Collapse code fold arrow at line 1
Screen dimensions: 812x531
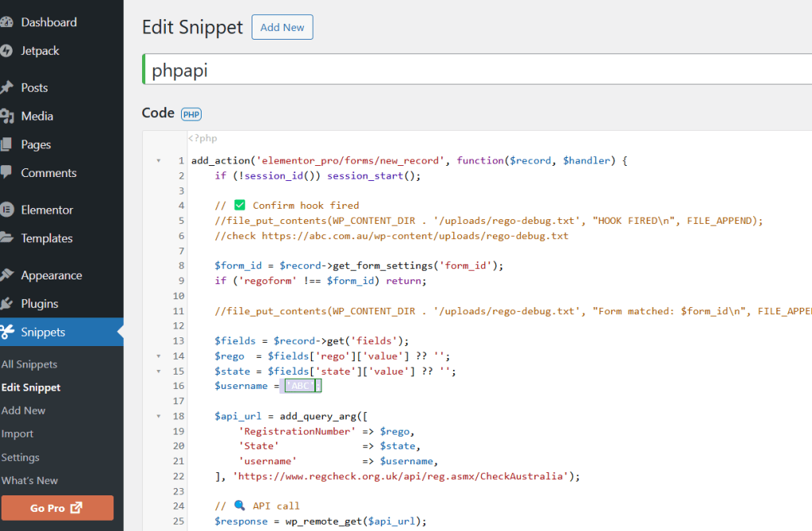pyautogui.click(x=159, y=160)
